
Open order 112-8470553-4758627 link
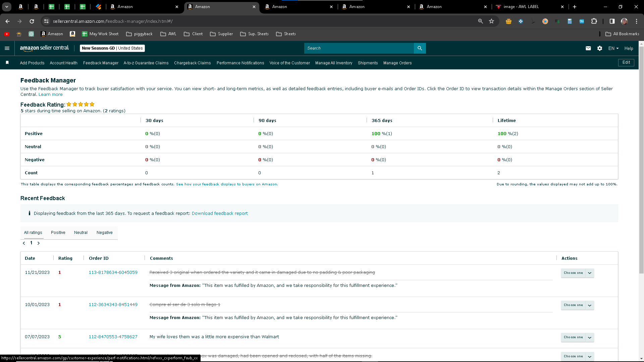pos(113,337)
